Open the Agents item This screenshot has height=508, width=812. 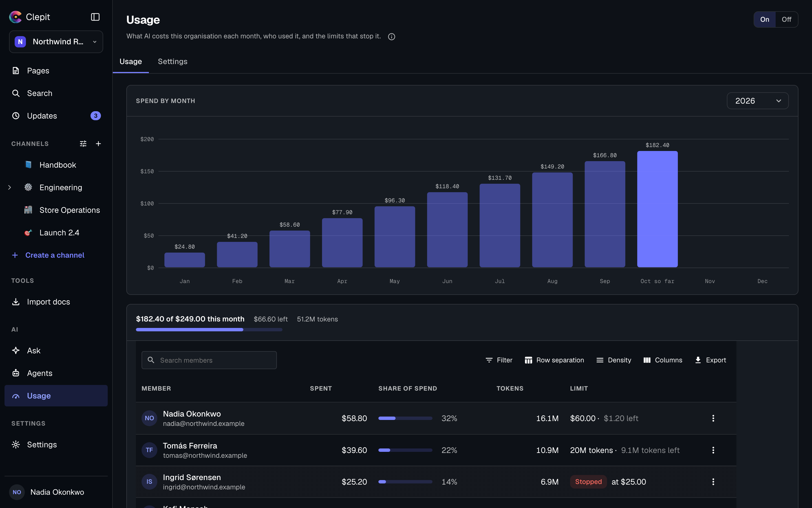[x=56, y=373]
